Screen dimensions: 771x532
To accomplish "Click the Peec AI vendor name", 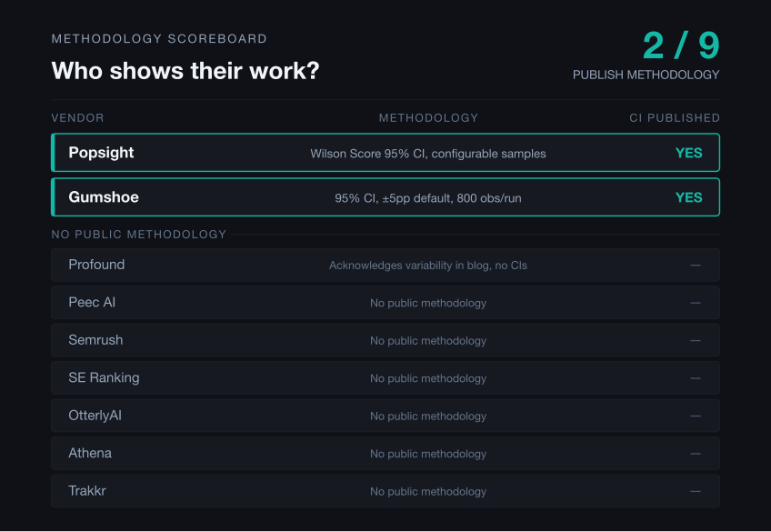I will click(x=92, y=303).
